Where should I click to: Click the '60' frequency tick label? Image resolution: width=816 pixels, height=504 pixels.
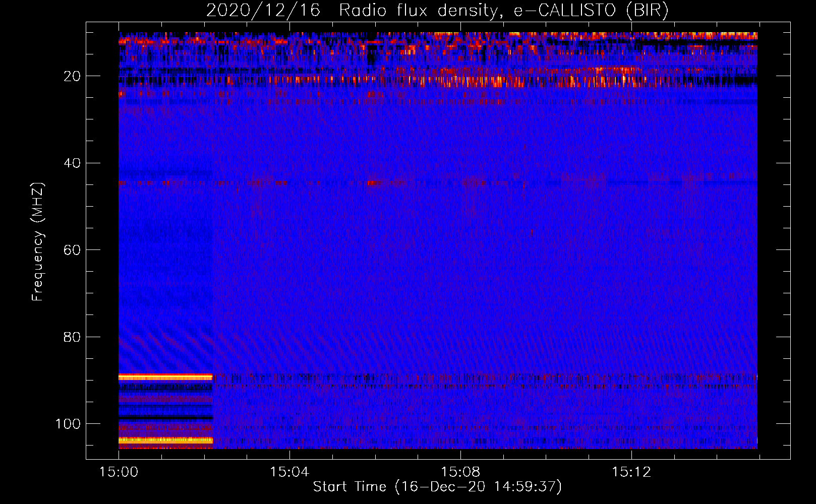72,250
